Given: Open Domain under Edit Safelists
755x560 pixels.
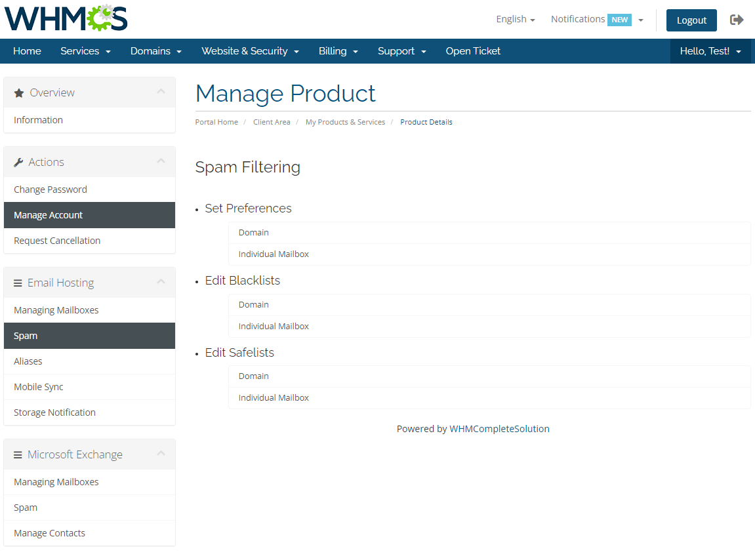Looking at the screenshot, I should [490, 376].
